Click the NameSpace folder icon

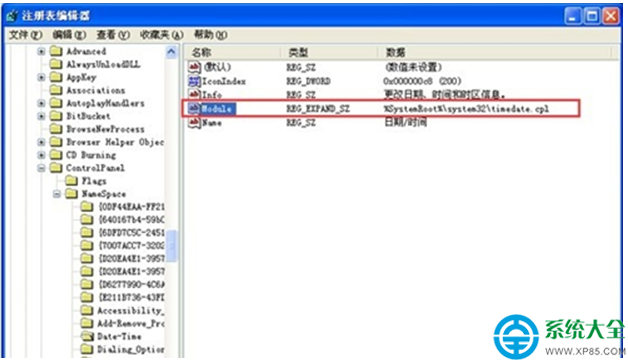pyautogui.click(x=71, y=194)
